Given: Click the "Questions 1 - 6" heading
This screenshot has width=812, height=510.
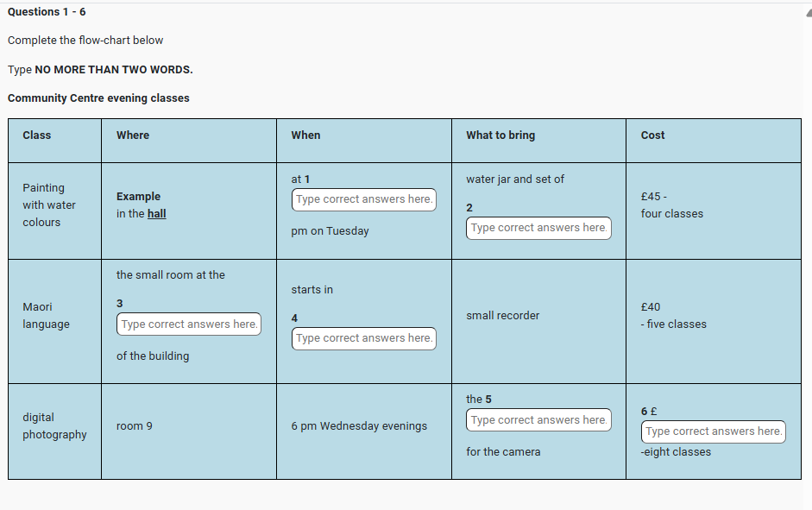Looking at the screenshot, I should click(47, 12).
